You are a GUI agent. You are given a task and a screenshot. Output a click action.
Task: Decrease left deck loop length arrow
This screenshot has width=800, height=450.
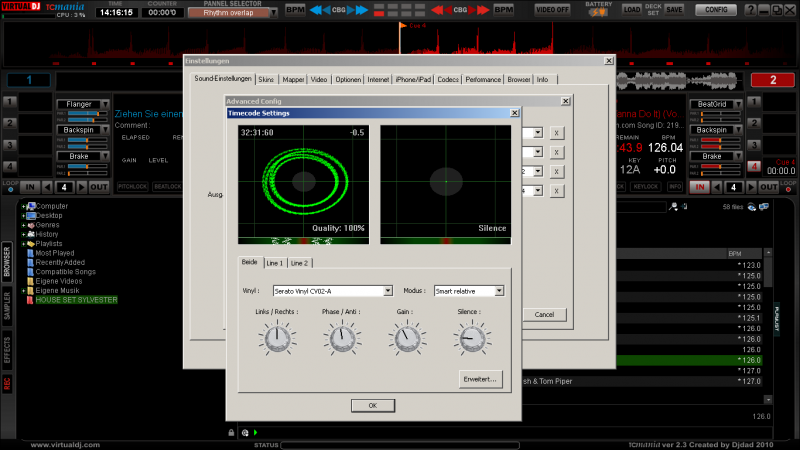point(47,187)
